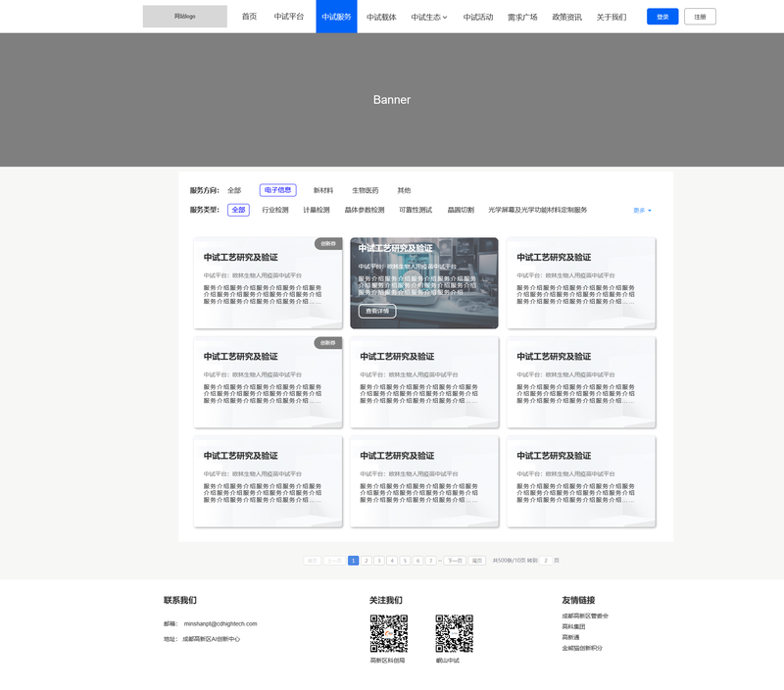Screen dimensions: 784x690
Task: Open the 金熊猫创新积分 friendly link
Action: click(582, 648)
